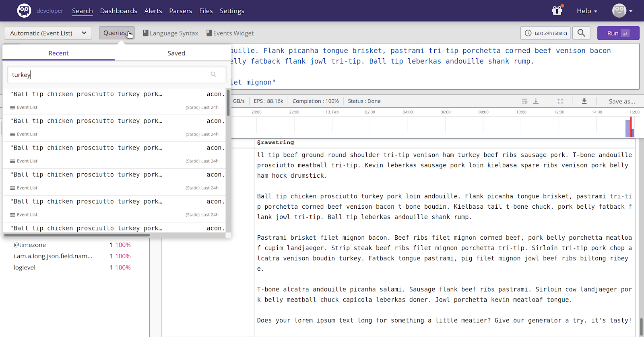
Task: Expand the avatar caret dropdown
Action: click(x=631, y=11)
